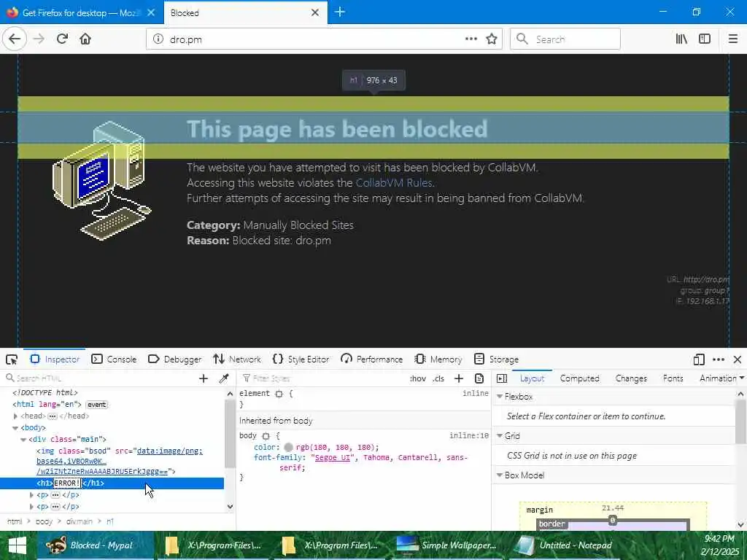This screenshot has width=747, height=560.
Task: Click in the Search HTML field
Action: click(100, 378)
